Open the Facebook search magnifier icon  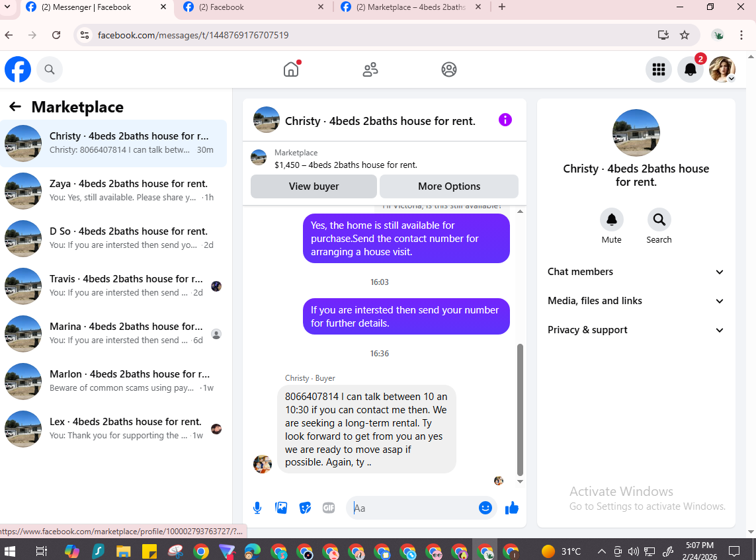coord(49,69)
